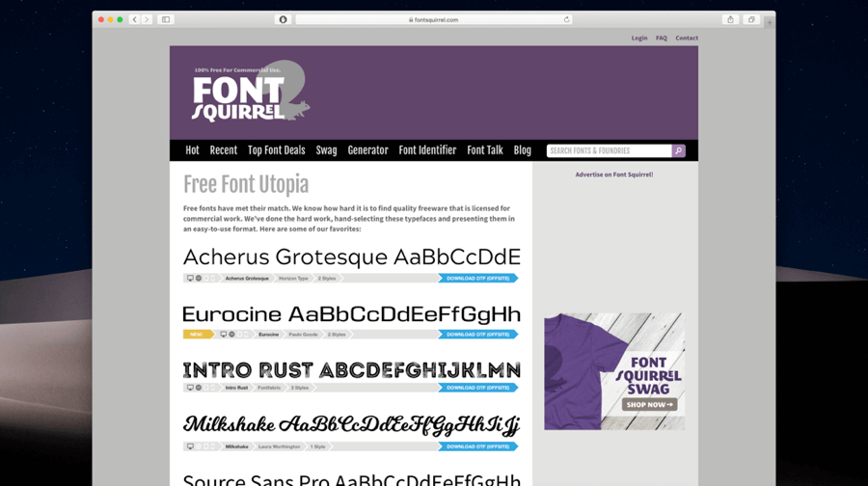The width and height of the screenshot is (868, 486).
Task: Open a new tab with plus button
Action: 770,22
